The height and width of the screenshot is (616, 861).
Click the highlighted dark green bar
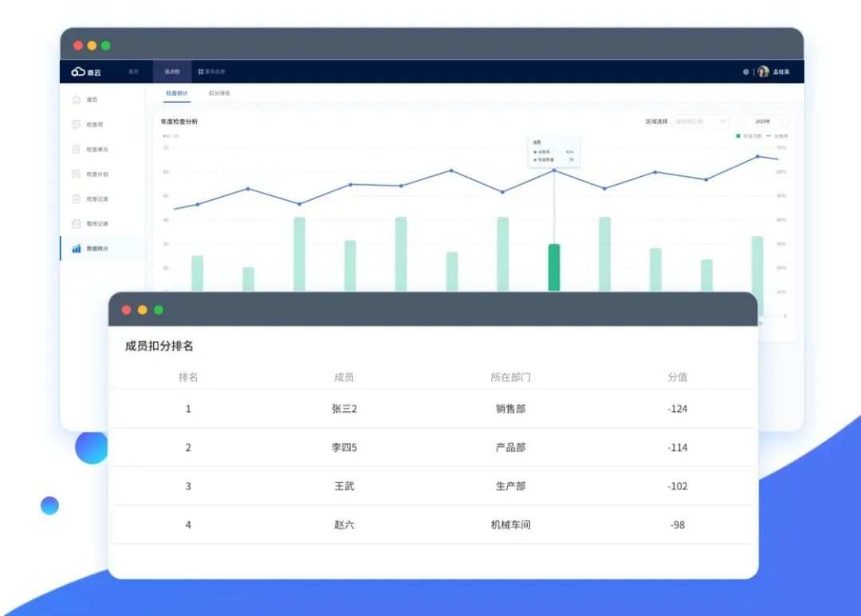[554, 267]
